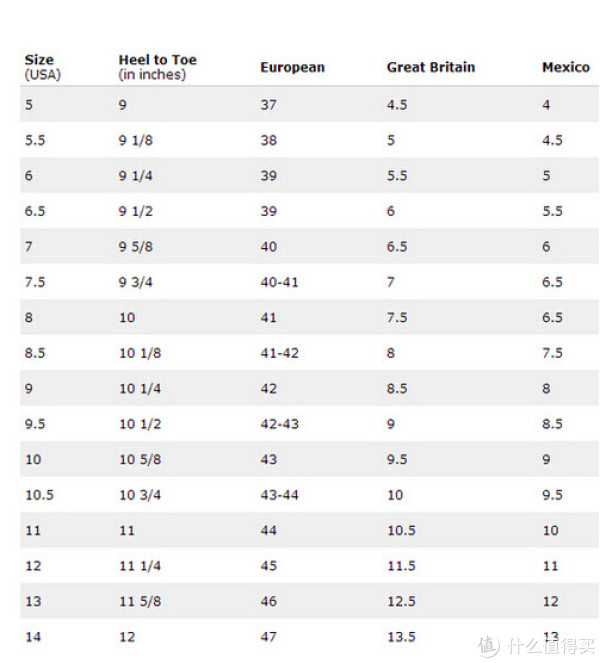Select USA size 14 cell
The height and width of the screenshot is (663, 600).
click(33, 636)
